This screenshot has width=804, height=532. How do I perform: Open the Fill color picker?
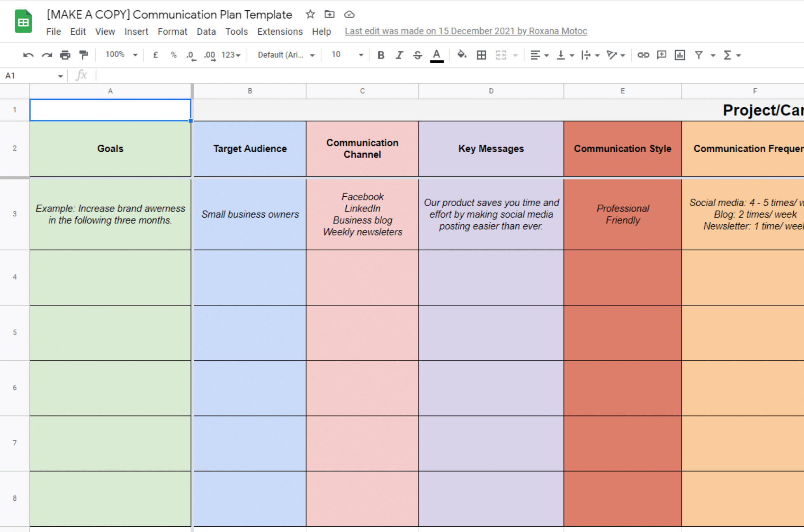461,54
